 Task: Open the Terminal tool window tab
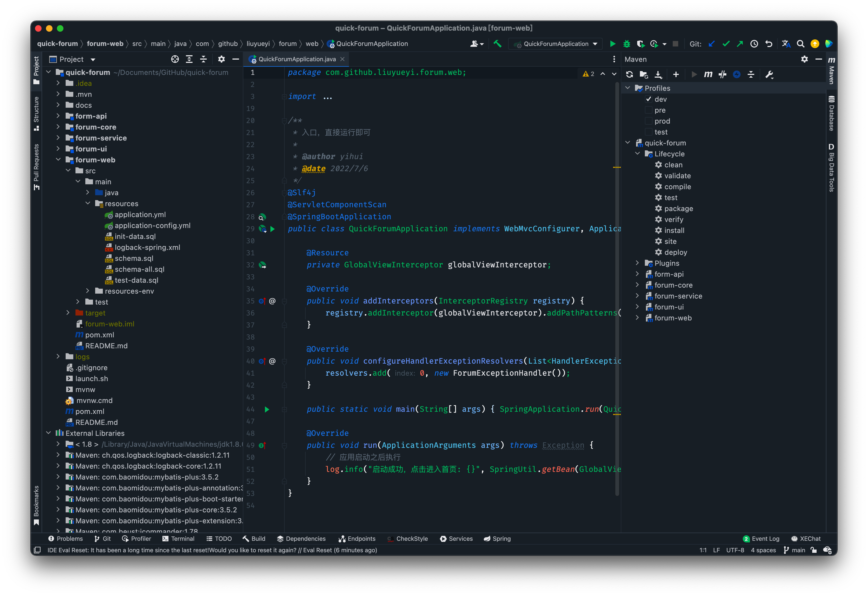179,539
